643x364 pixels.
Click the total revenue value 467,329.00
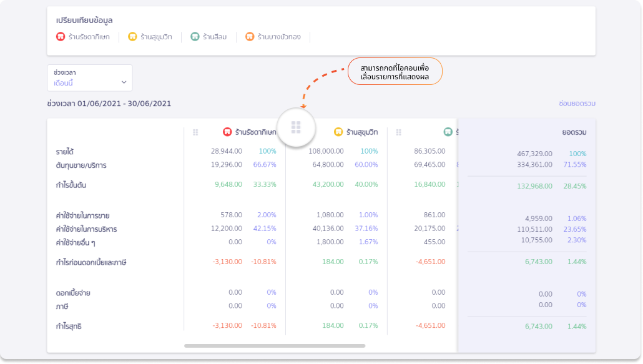(x=534, y=154)
